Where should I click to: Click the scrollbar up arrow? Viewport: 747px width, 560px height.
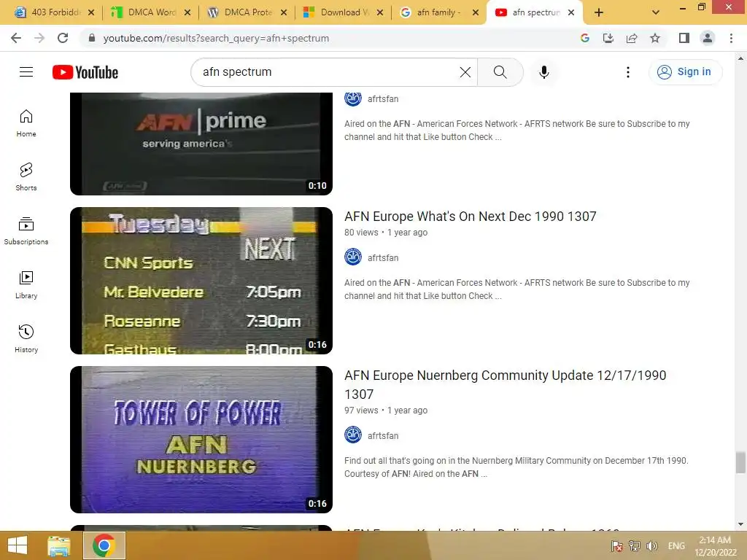pos(740,58)
